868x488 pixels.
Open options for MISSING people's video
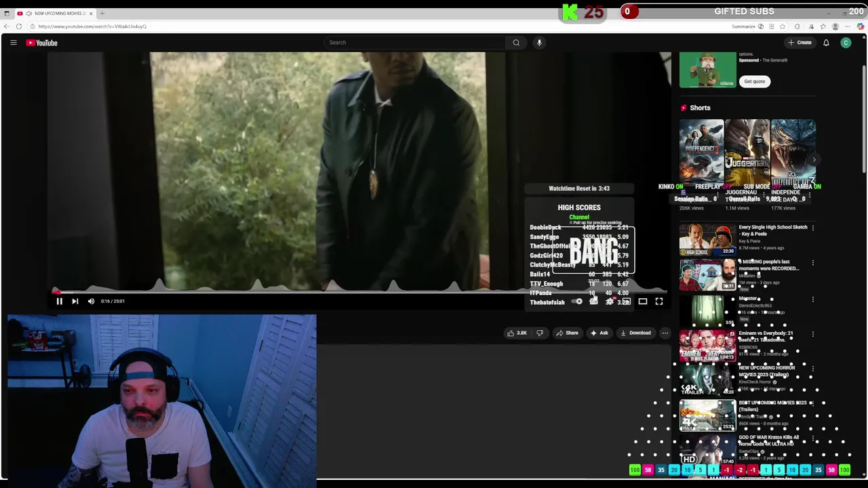[x=812, y=263]
